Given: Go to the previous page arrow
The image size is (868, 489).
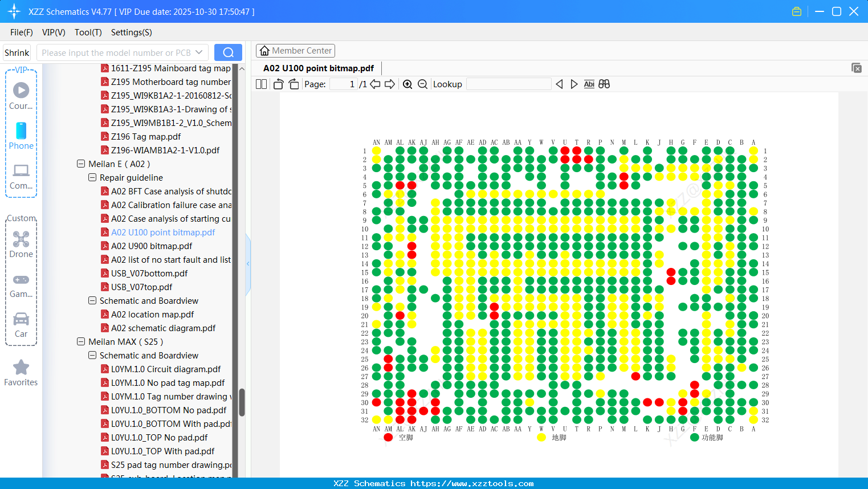Looking at the screenshot, I should (375, 84).
